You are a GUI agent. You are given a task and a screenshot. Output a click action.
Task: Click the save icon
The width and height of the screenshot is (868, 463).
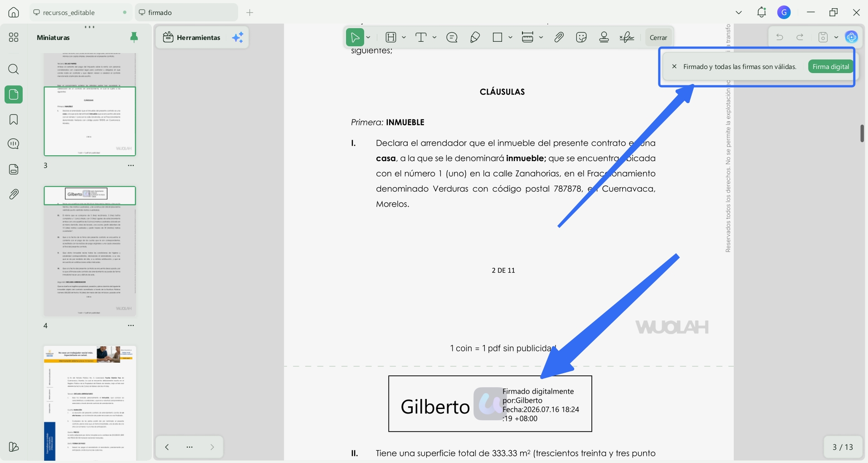(823, 37)
